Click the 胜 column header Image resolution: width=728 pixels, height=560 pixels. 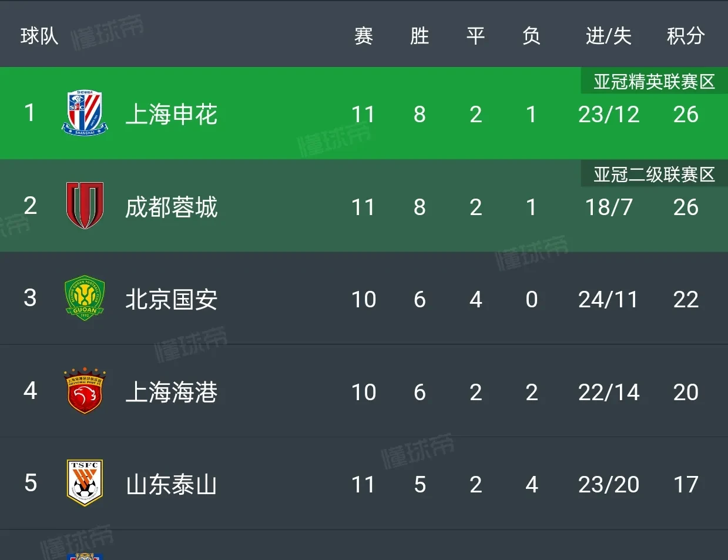tap(419, 36)
